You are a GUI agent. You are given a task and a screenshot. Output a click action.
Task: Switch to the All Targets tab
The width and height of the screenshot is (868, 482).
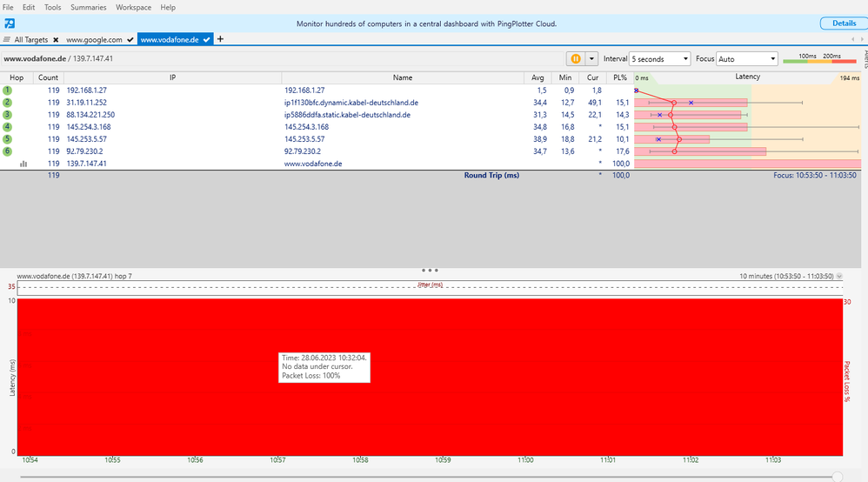coord(31,39)
